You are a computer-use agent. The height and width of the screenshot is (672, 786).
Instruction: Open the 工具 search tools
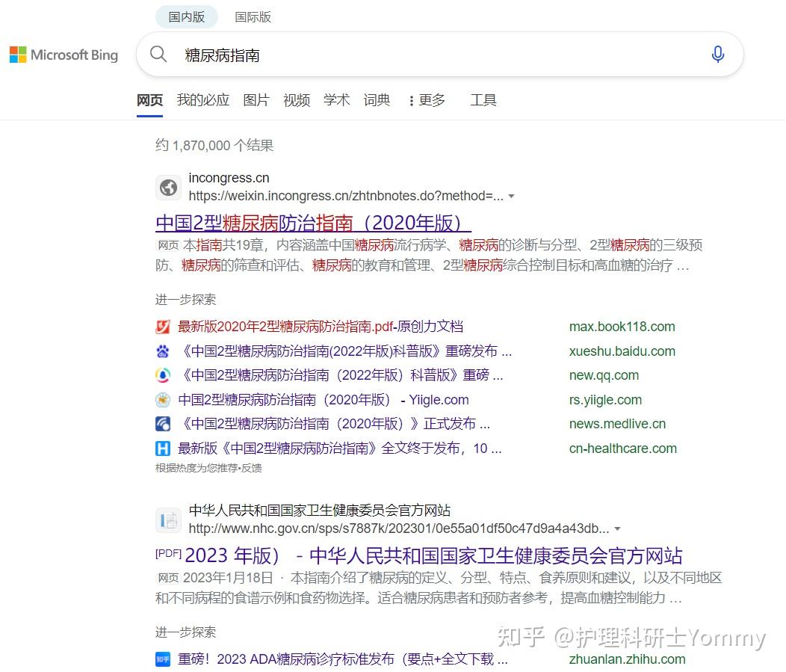[483, 100]
